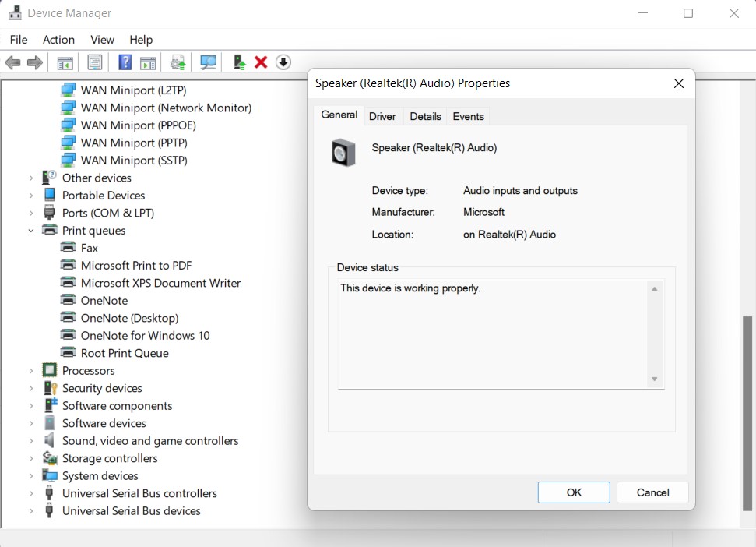Expand the Universal Serial Bus controllers node
Viewport: 756px width, 547px height.
coord(31,493)
